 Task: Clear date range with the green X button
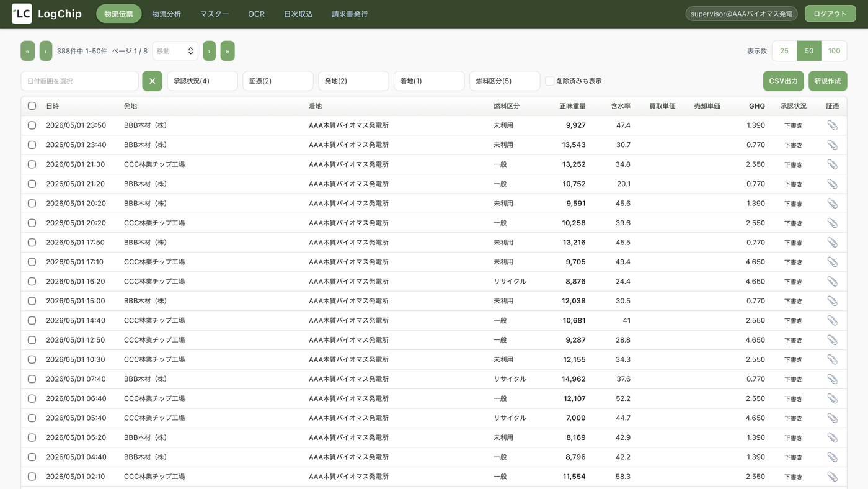click(153, 81)
